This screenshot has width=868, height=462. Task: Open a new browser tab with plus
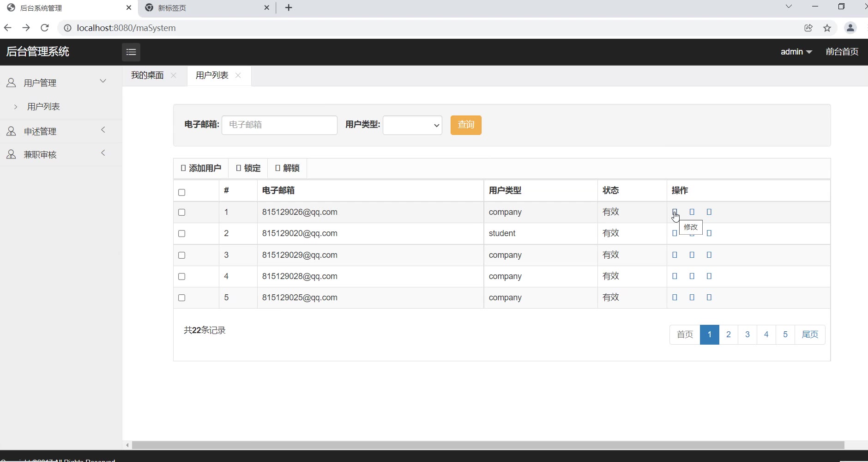289,7
